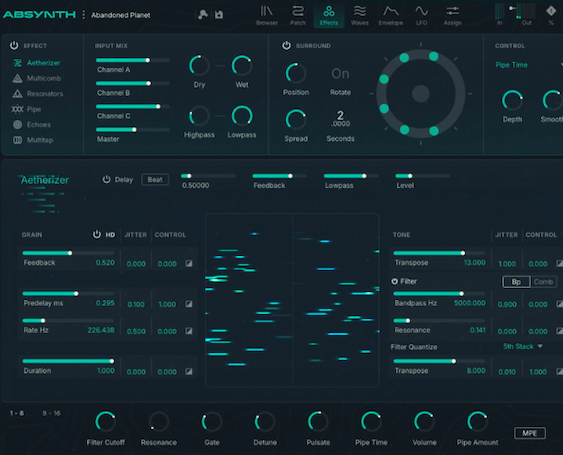Toggle the Surround power button
563x455 pixels.
point(286,45)
